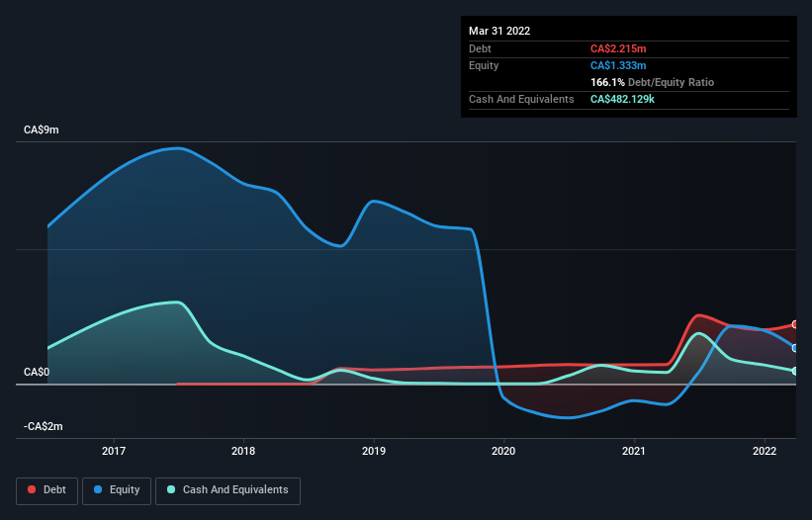Screen dimensions: 812x520
Task: Click the CA$2.215m debt value
Action: point(618,48)
